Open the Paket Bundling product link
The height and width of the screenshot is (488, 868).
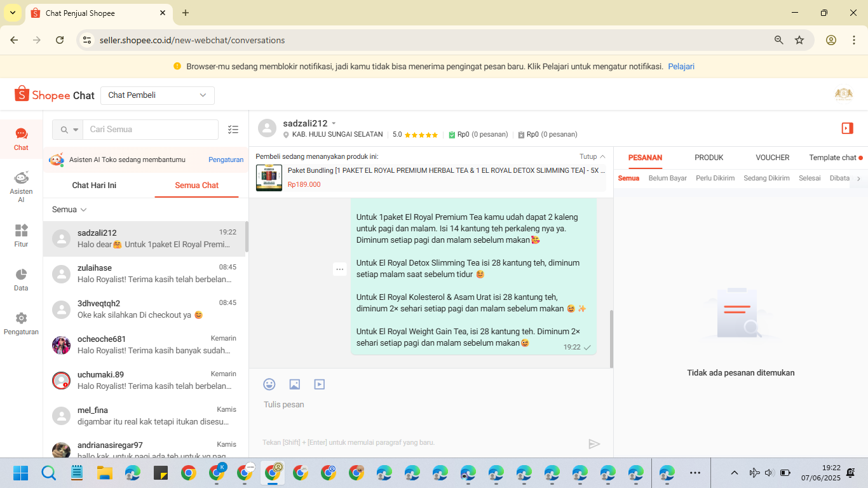click(x=447, y=170)
